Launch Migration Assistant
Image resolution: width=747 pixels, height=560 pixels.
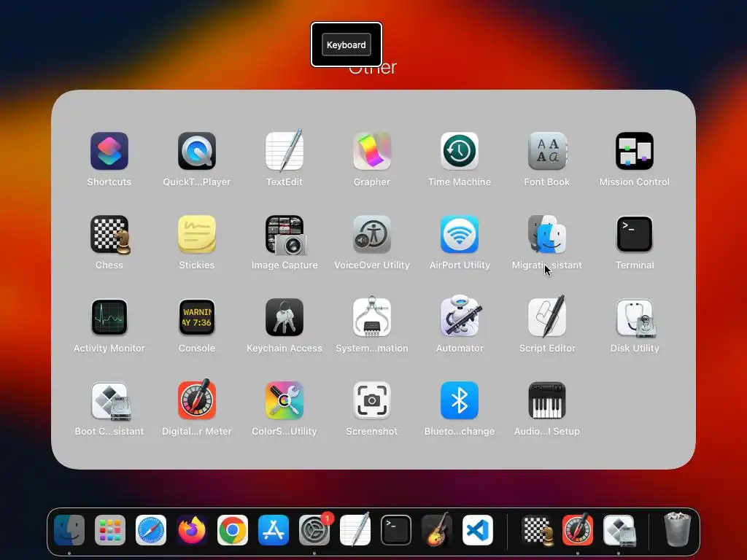(x=547, y=234)
